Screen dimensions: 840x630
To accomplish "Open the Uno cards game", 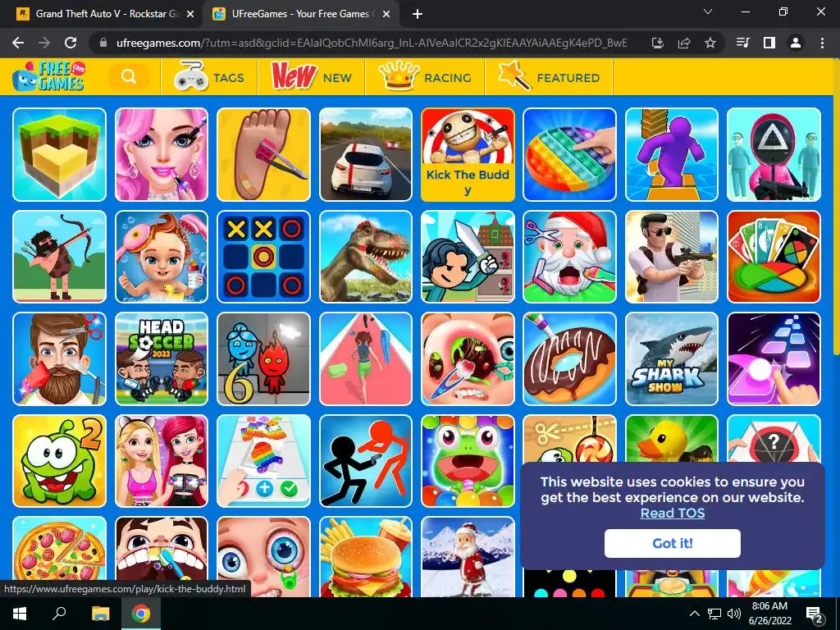I will [774, 257].
